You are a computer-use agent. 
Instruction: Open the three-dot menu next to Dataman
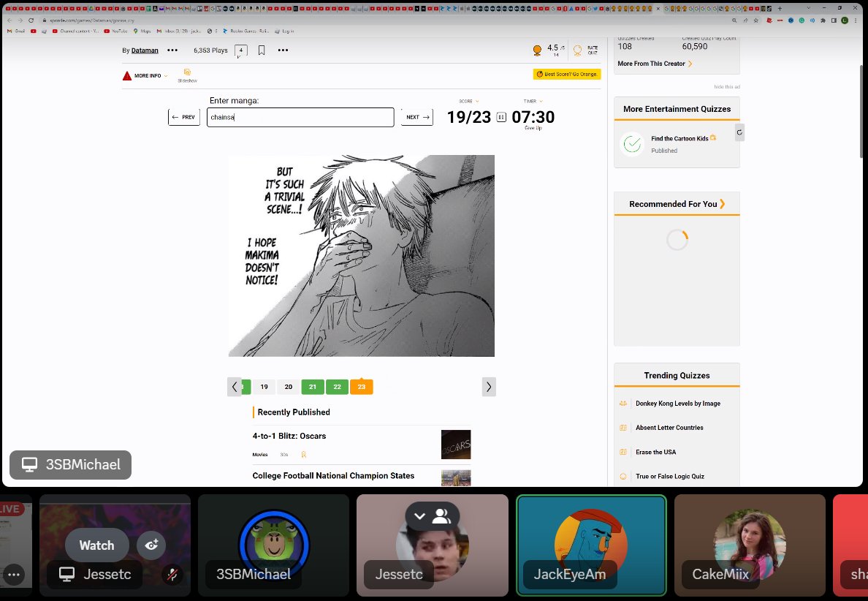[x=172, y=50]
